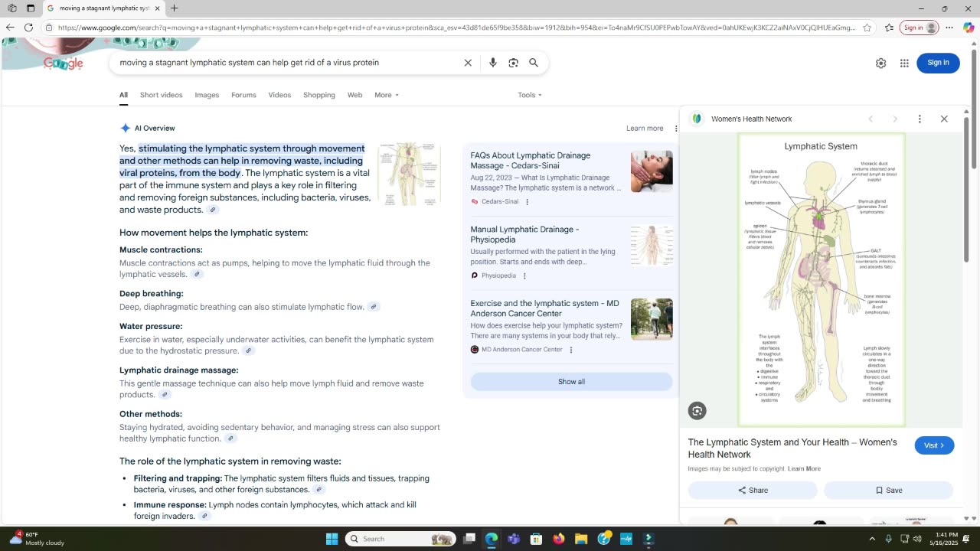Open a new browser tab
This screenshot has width=980, height=551.
pyautogui.click(x=174, y=8)
